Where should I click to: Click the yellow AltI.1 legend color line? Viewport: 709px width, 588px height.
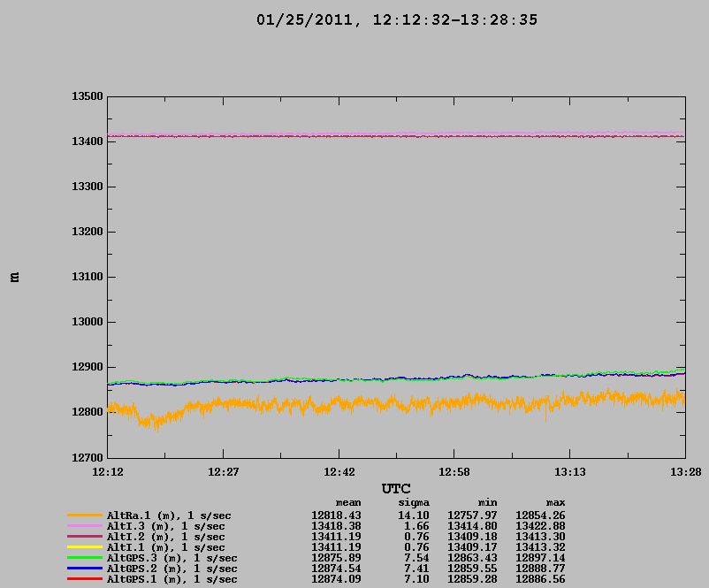coord(85,546)
